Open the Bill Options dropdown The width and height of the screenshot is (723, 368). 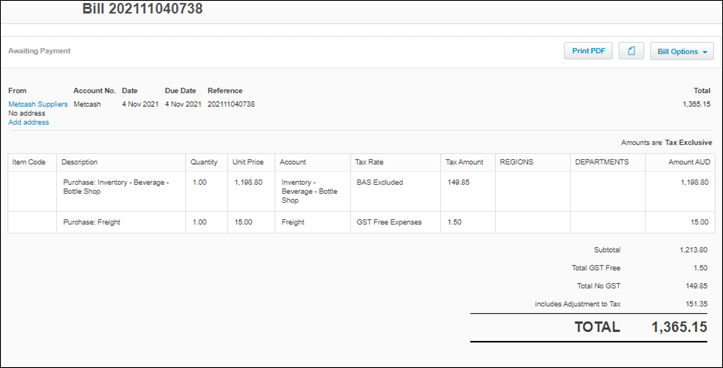(682, 51)
